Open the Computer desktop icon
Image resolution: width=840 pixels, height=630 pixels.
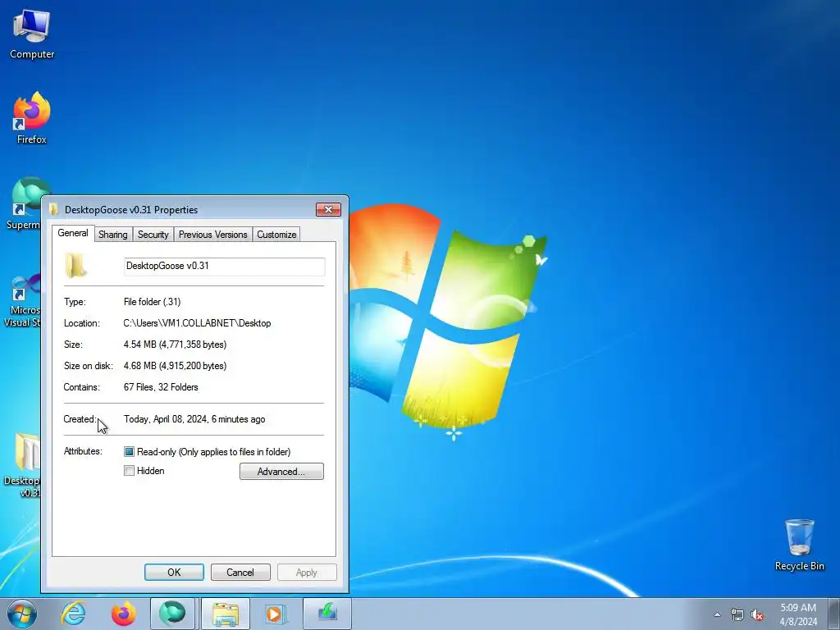(32, 34)
